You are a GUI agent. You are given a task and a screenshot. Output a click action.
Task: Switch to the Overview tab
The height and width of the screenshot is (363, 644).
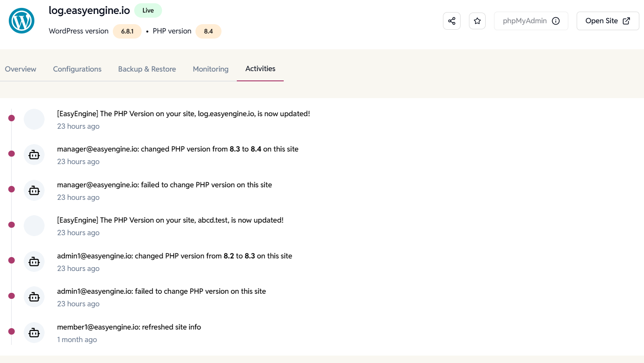20,69
